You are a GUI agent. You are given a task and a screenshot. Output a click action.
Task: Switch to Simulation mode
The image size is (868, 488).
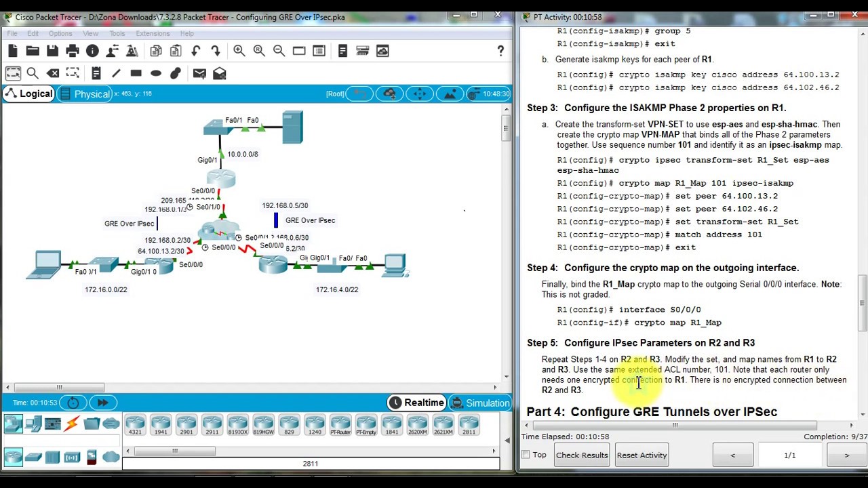tap(479, 403)
